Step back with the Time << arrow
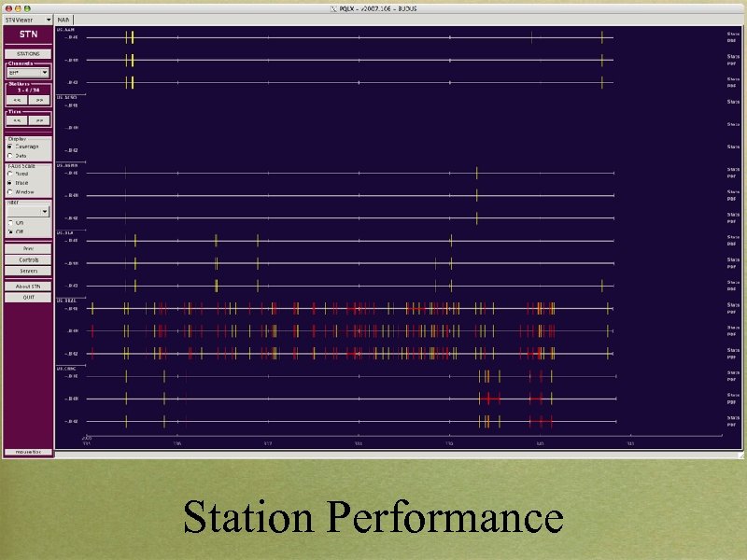 click(x=18, y=121)
